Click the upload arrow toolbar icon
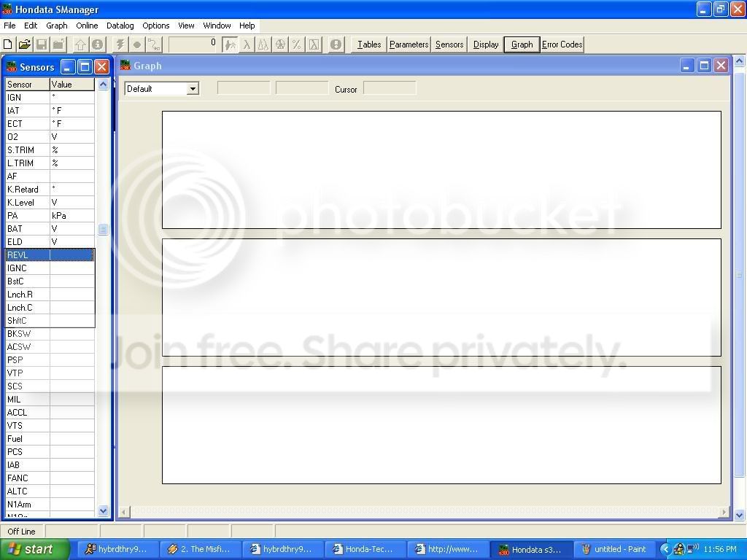 (80, 44)
